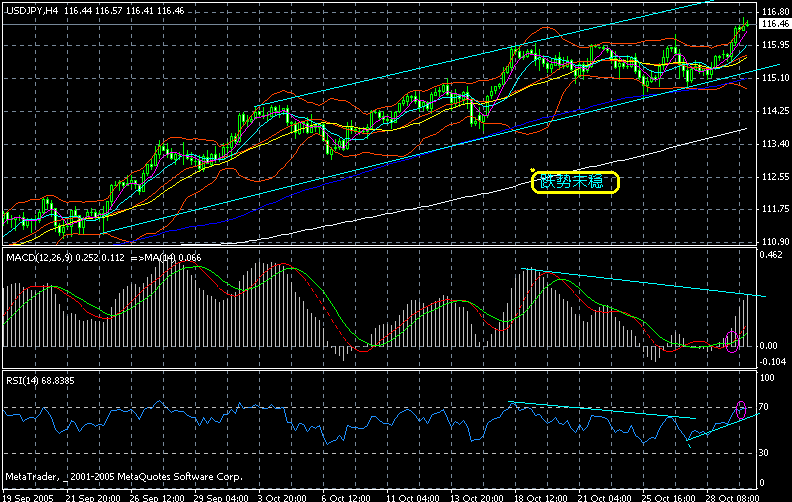Click the 26 Sep 12:00 time label
Image resolution: width=792 pixels, height=502 pixels.
(157, 498)
